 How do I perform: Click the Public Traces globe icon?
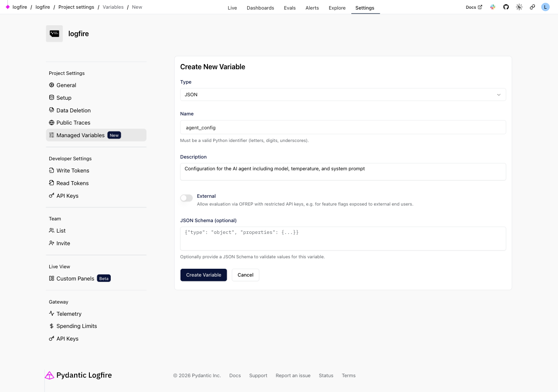[51, 122]
